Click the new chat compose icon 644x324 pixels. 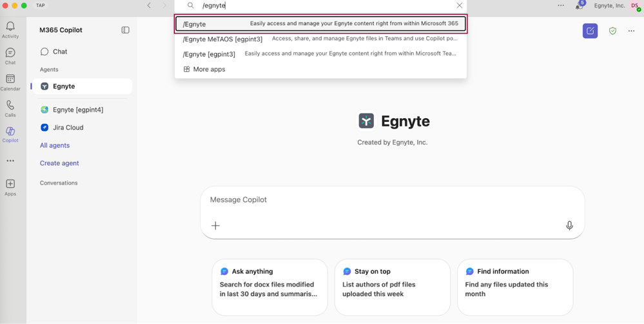click(x=590, y=31)
